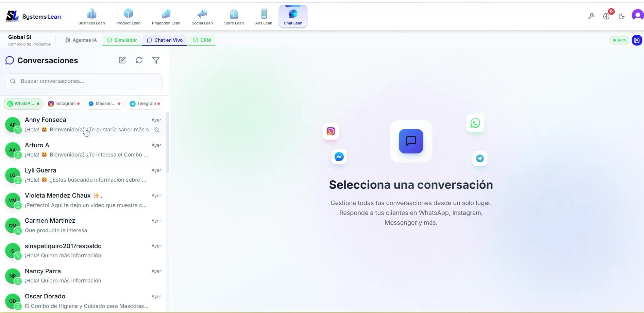Open Lyli Guerra conversation
Image resolution: width=644 pixels, height=313 pixels.
point(83,175)
